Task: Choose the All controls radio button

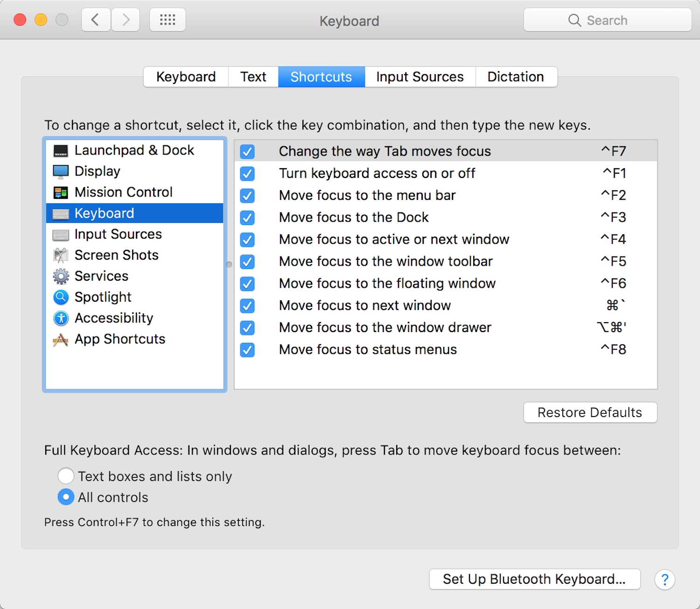Action: pos(66,497)
